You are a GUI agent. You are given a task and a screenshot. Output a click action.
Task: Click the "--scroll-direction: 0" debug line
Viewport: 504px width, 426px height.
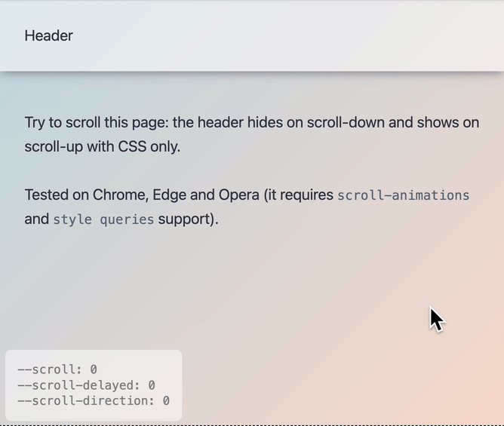(x=94, y=400)
